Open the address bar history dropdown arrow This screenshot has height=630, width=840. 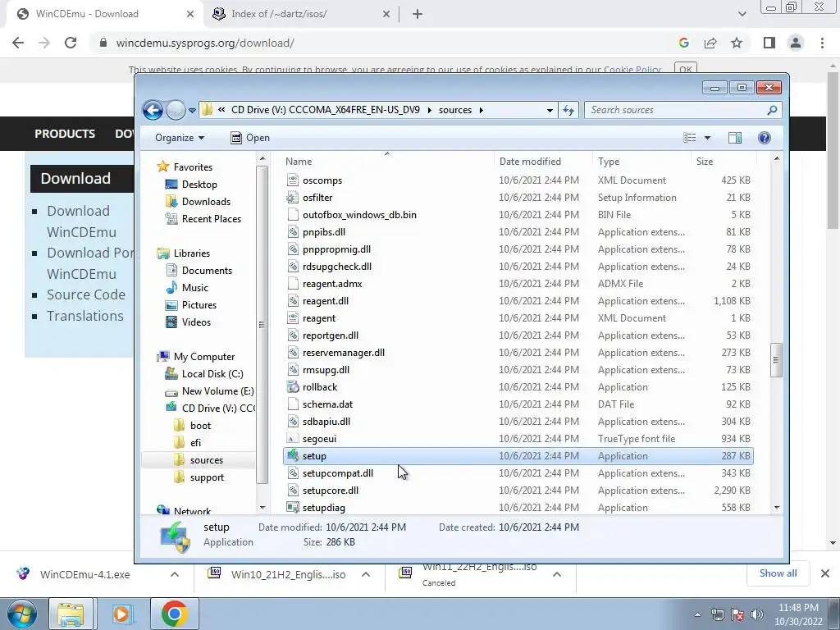[550, 111]
